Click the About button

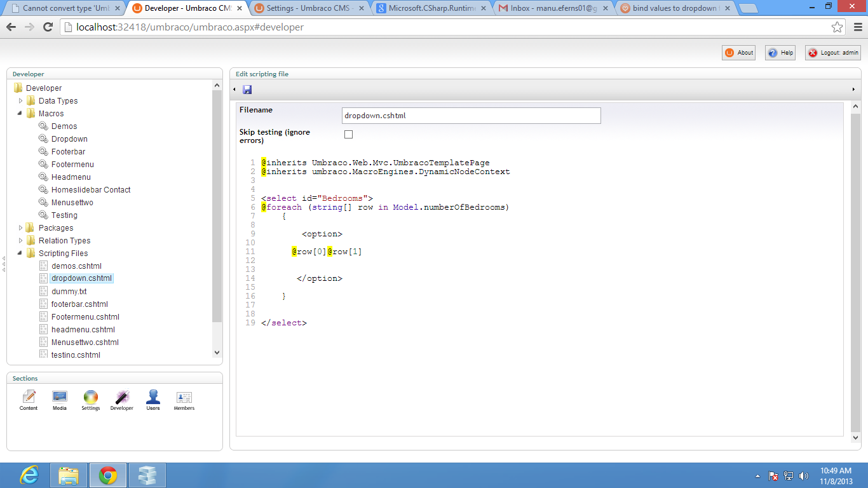pyautogui.click(x=738, y=53)
